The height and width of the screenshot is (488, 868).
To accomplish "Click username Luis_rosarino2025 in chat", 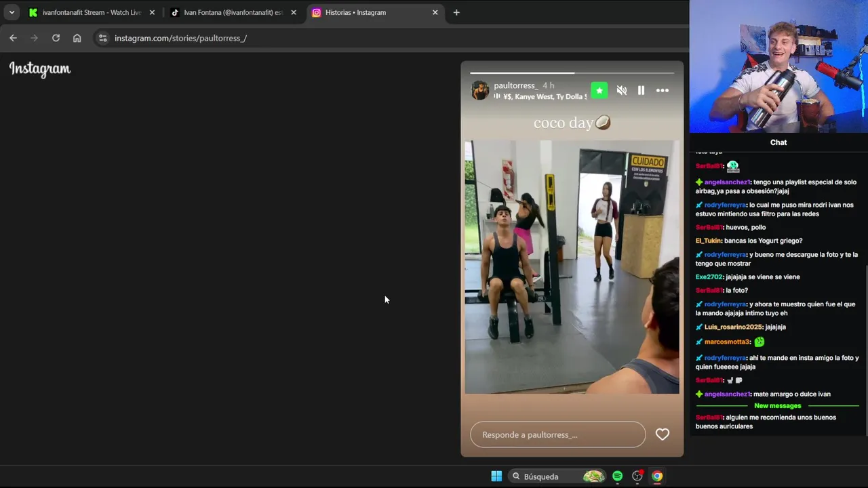I will (734, 327).
